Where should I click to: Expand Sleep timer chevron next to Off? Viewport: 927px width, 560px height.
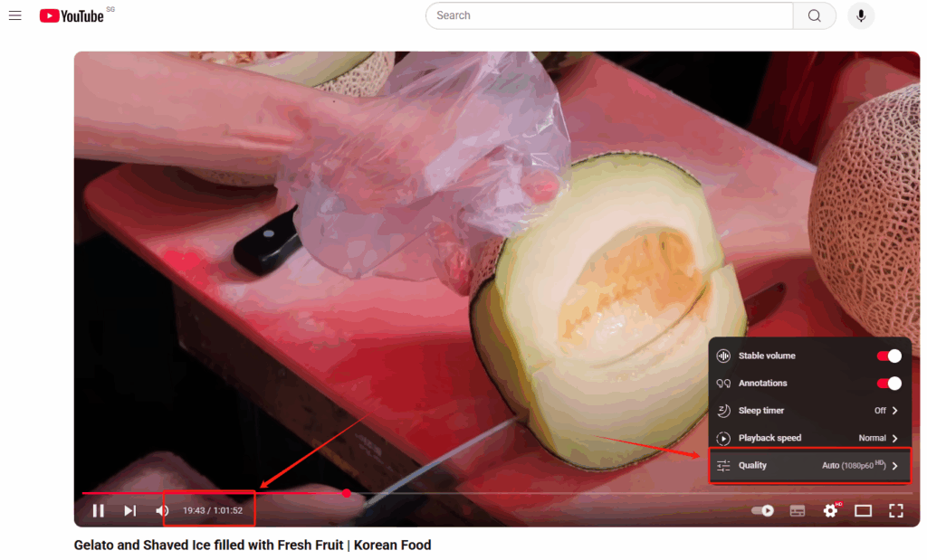895,411
